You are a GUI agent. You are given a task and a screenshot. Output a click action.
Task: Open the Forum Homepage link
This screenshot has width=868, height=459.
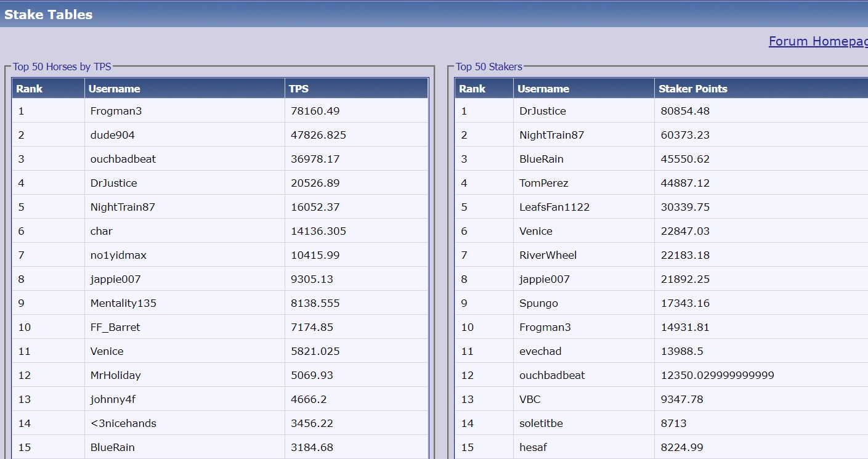[817, 41]
